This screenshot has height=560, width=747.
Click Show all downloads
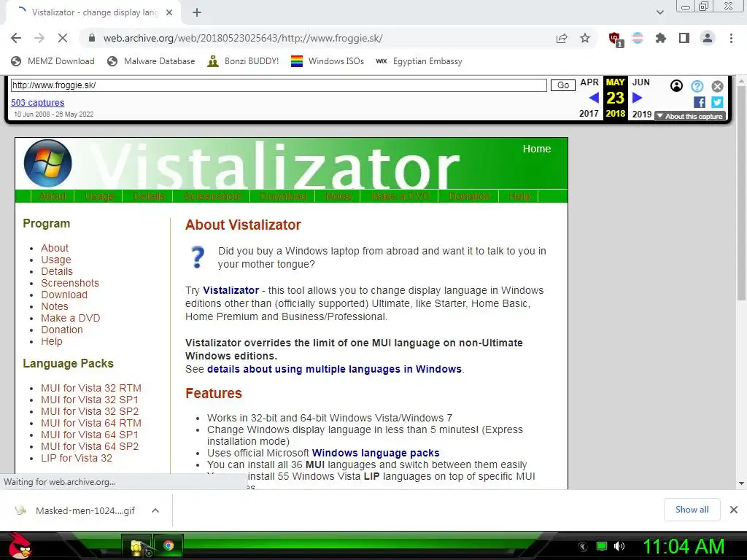click(x=692, y=510)
